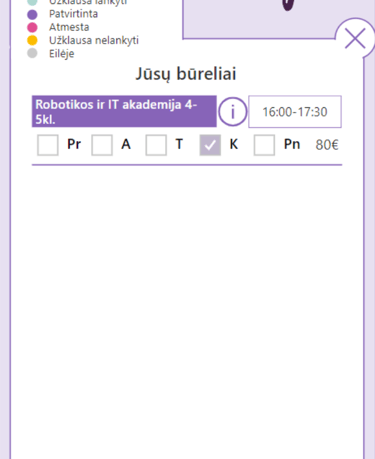Click the purple Patvirtinta legend dot

point(32,14)
